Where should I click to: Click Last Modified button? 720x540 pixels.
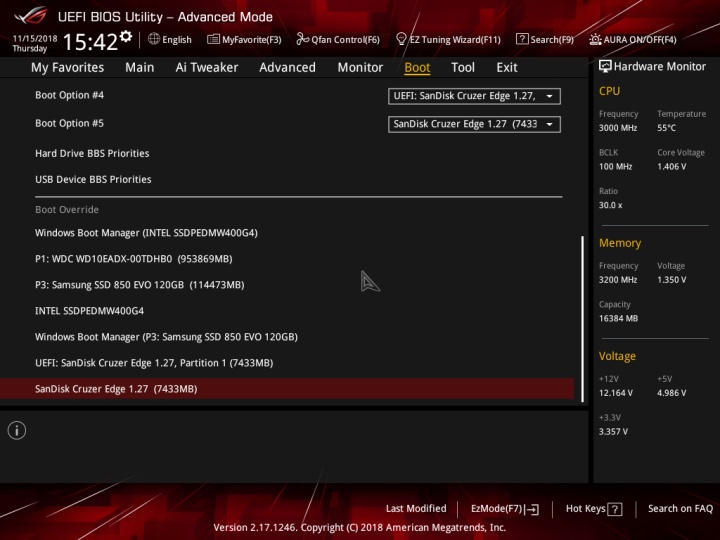click(x=416, y=508)
